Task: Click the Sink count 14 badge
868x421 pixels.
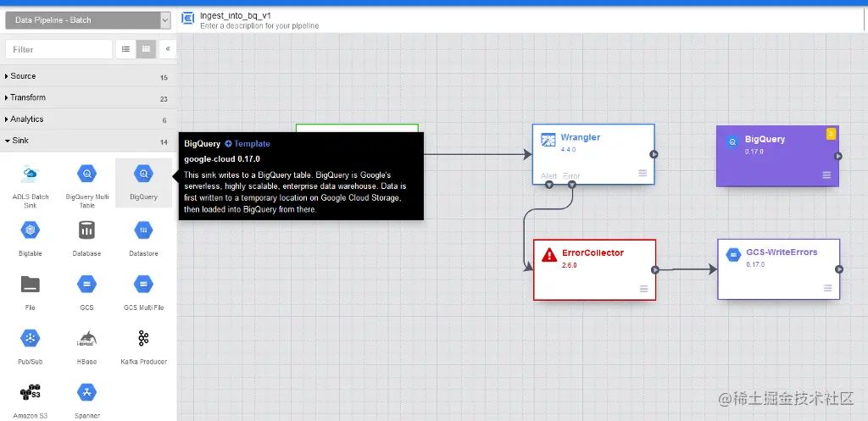Action: tap(164, 142)
